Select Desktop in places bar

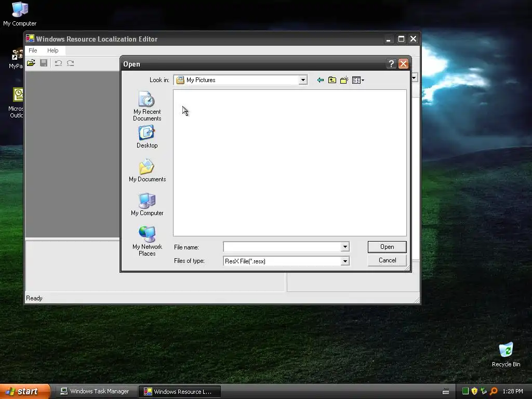[147, 137]
